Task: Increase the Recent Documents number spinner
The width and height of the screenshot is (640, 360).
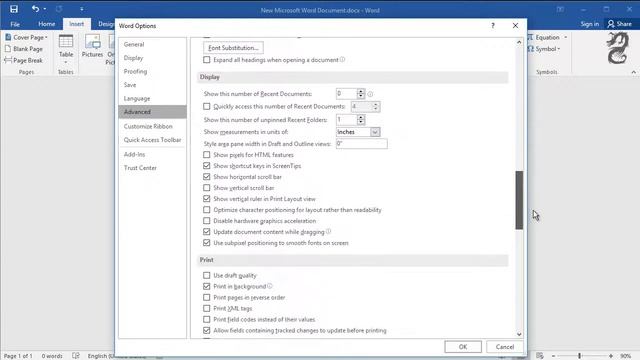Action: tap(360, 91)
